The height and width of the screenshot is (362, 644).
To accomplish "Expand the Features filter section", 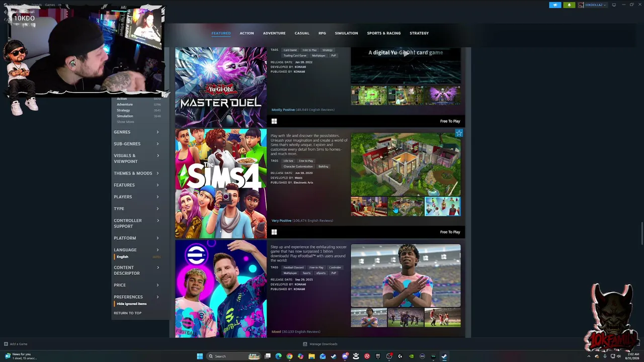I will [136, 185].
